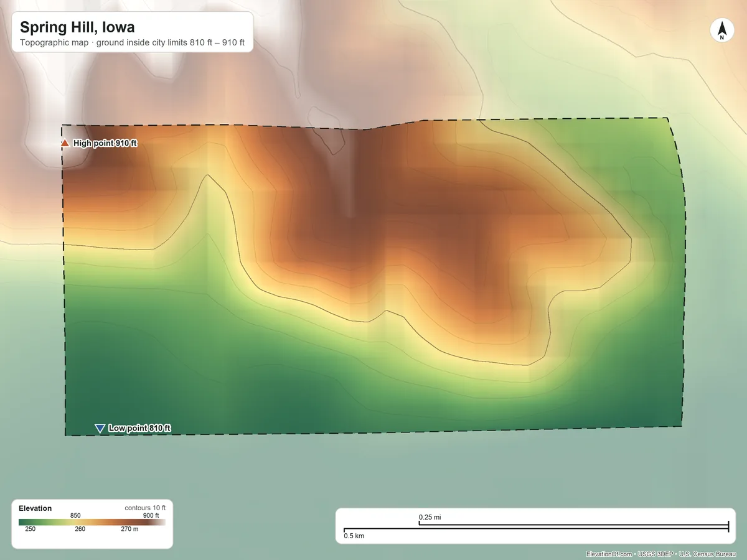Click the elevation color gradient bar

pos(92,523)
